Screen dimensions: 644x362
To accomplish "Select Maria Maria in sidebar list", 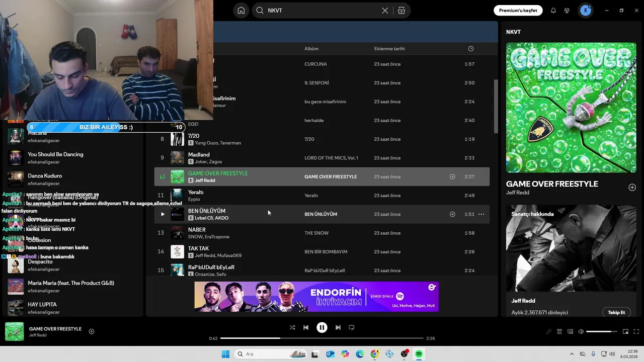I will (71, 283).
